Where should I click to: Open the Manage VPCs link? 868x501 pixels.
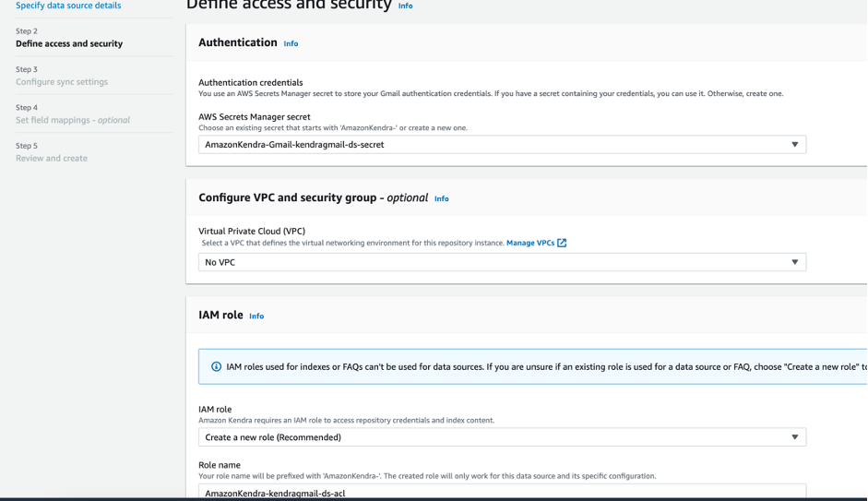[x=530, y=243]
